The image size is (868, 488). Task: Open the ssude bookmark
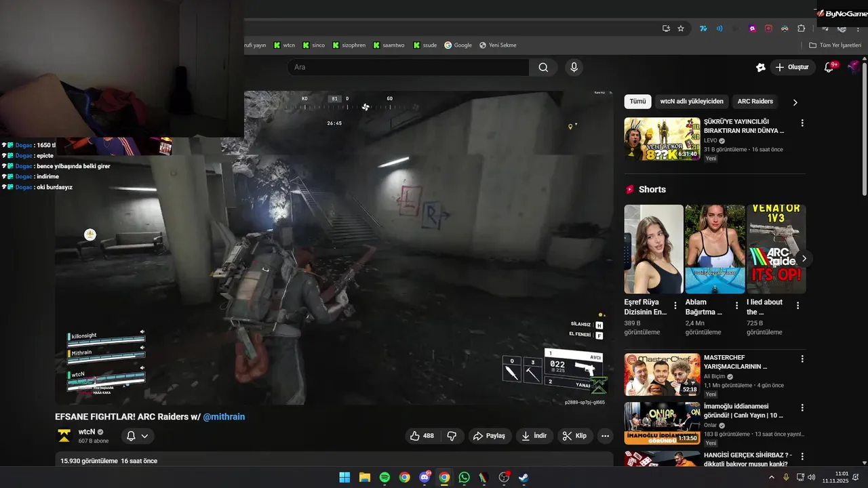[x=425, y=45]
